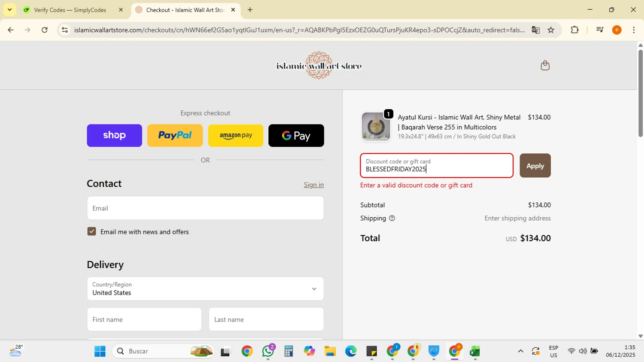Open the Calculator app in taskbar

289,351
